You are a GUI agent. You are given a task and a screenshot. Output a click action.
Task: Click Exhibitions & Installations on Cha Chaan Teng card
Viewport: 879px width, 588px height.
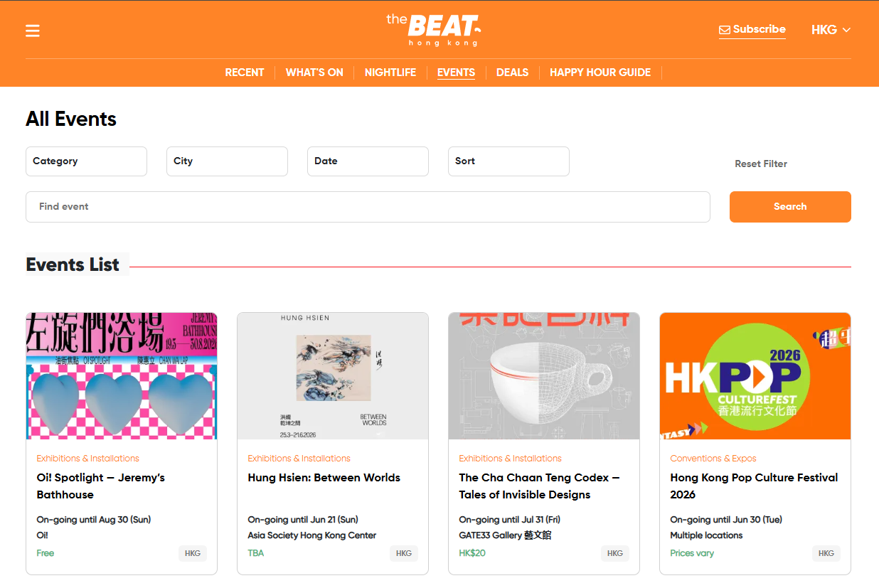510,459
